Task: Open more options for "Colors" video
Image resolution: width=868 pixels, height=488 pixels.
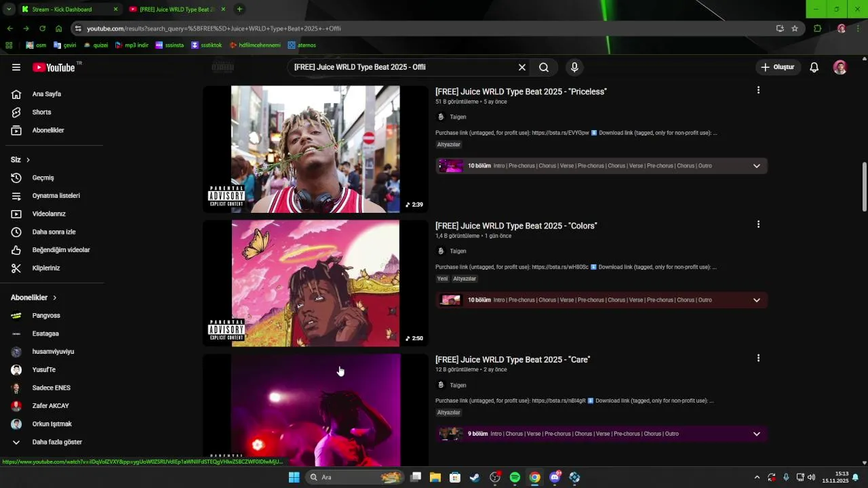Action: 758,224
